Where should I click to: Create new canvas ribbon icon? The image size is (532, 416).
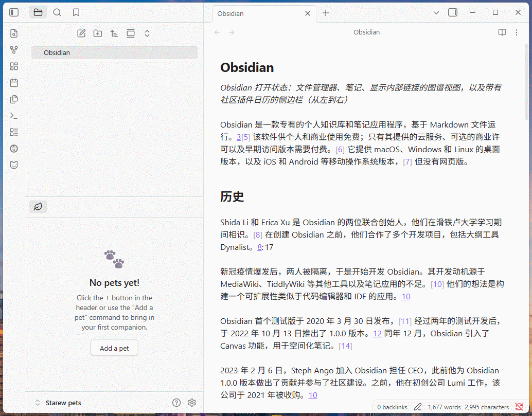(14, 66)
